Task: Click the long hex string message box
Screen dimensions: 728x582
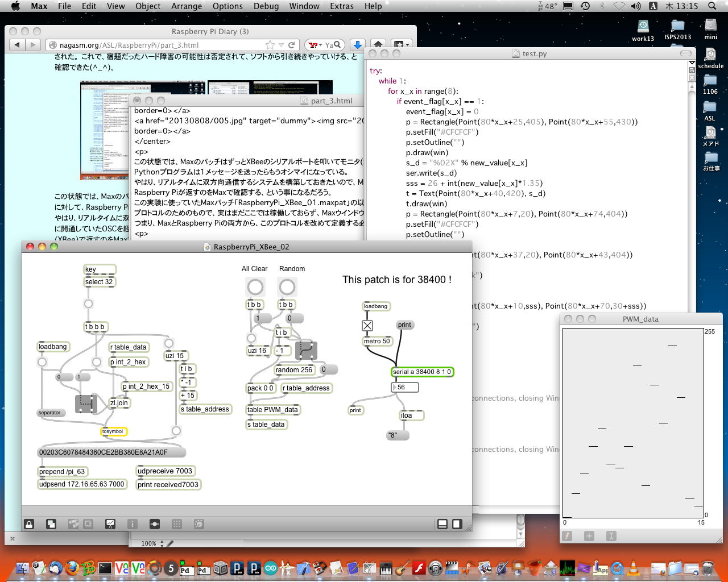Action: 111,452
